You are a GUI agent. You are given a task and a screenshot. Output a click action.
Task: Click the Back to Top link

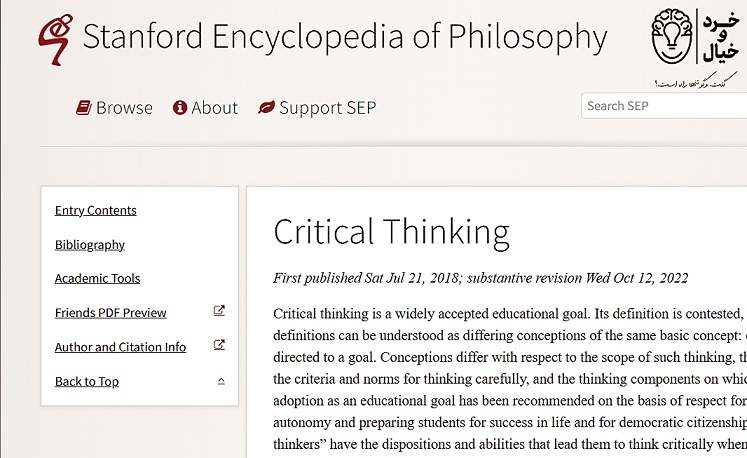[x=87, y=381]
